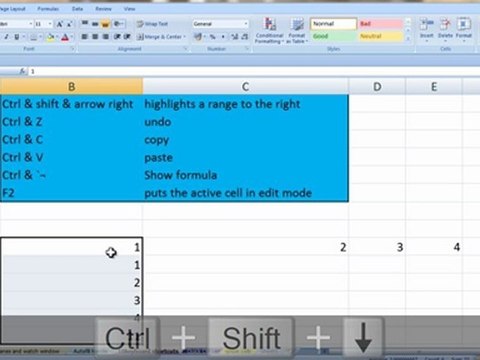Click in the formula bar
This screenshot has height=360, width=480.
click(x=253, y=71)
